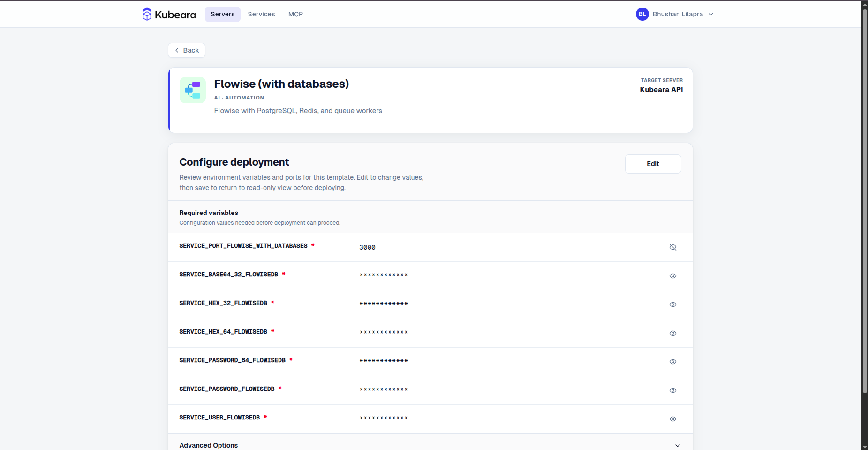
Task: Click the BL user avatar
Action: click(x=642, y=14)
